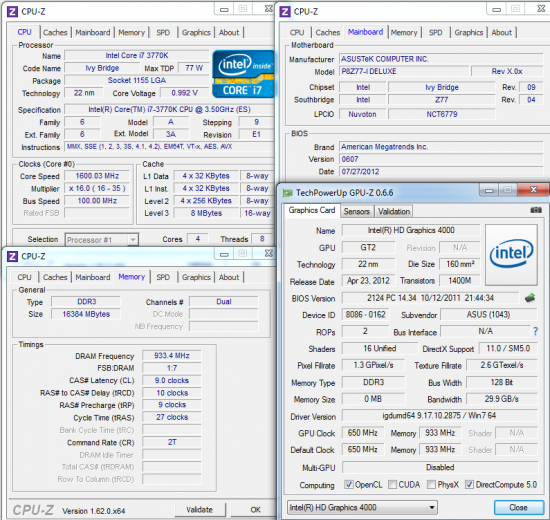Viewport: 550px width, 520px height.
Task: Click the CAS# Latency value 9.0 clocks
Action: click(x=172, y=380)
